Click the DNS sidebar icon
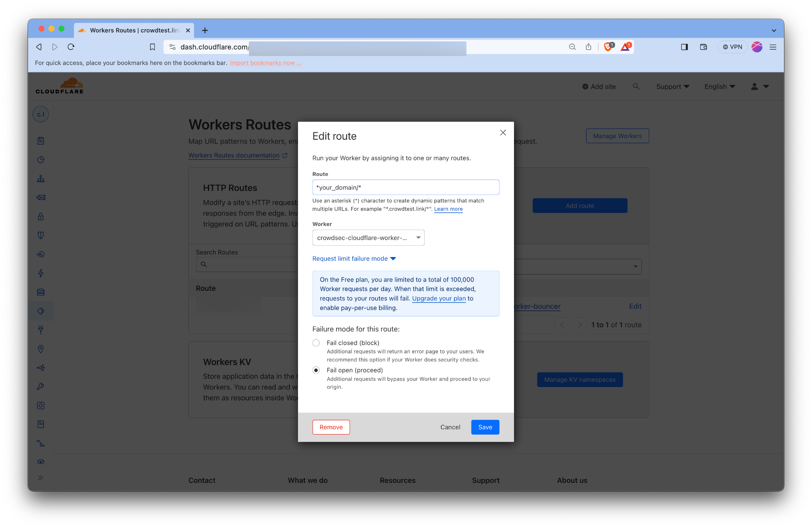The height and width of the screenshot is (528, 812). (x=41, y=178)
